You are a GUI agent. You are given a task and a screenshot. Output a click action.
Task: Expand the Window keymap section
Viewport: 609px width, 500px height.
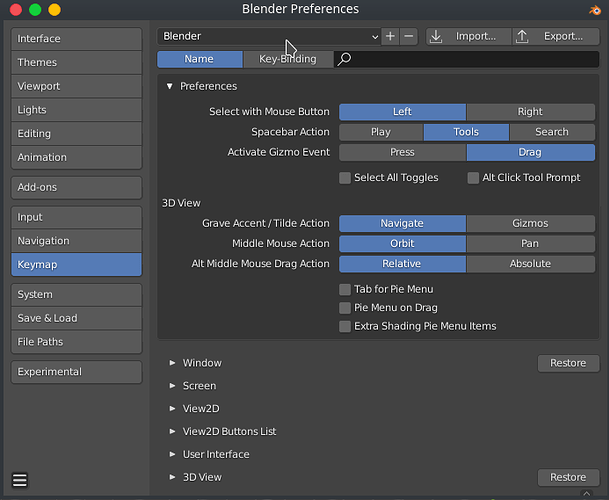click(x=172, y=363)
